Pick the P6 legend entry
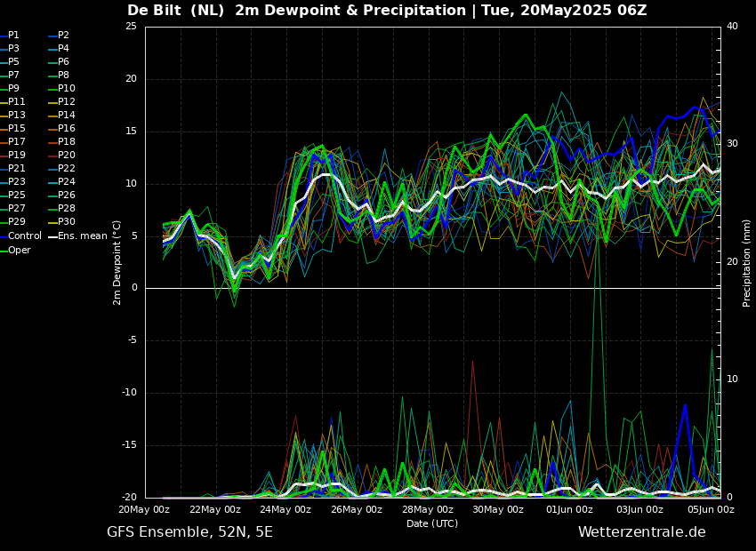This screenshot has width=756, height=551. [x=60, y=61]
